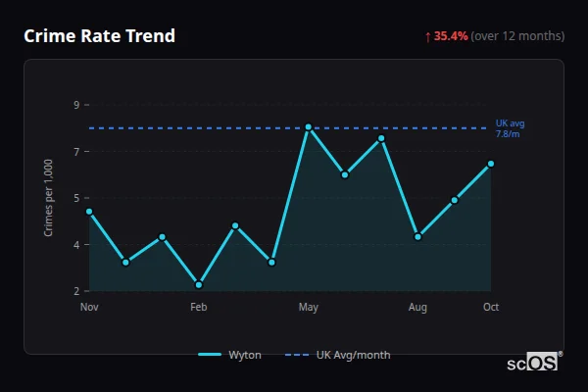Select the July data point near 7.5

click(x=381, y=138)
